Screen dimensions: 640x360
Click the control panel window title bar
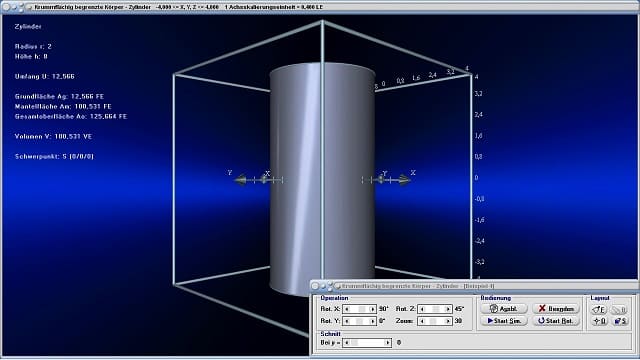click(474, 286)
